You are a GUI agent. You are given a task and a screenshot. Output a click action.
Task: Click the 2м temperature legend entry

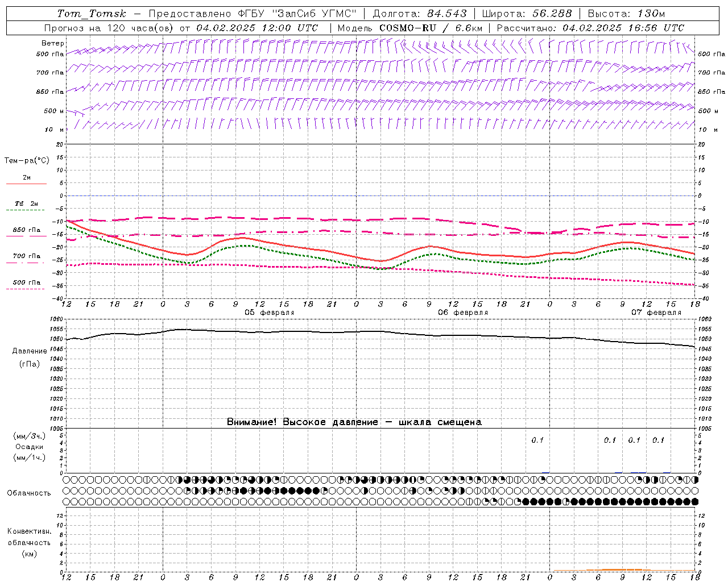click(26, 180)
